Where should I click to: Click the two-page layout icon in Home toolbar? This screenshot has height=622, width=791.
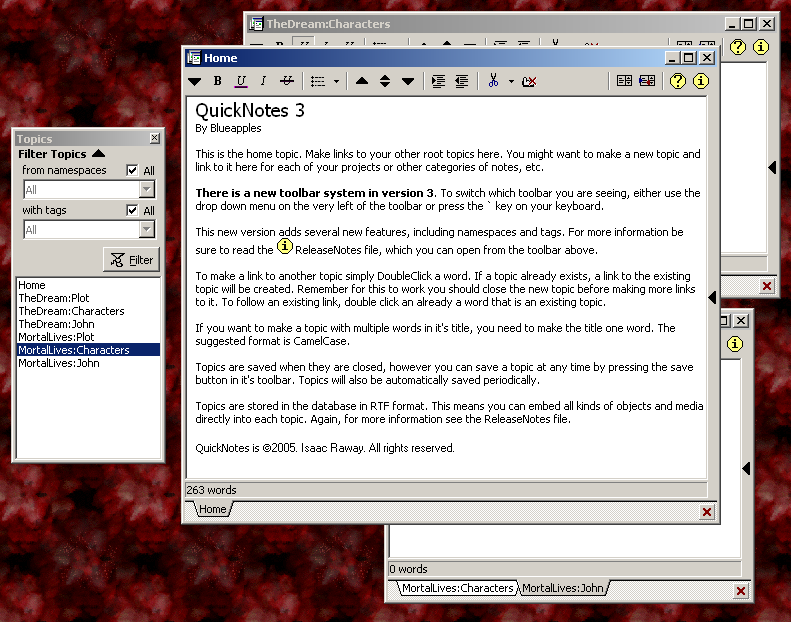point(624,81)
